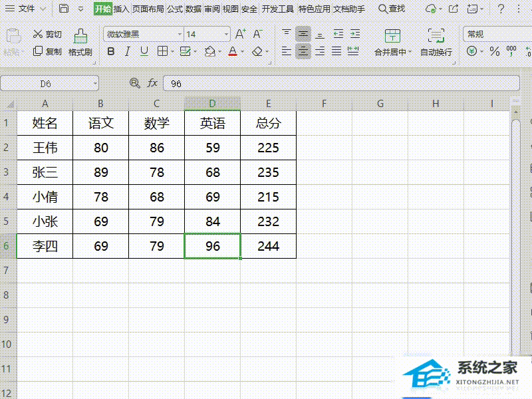Click the save icon in title bar
This screenshot has width=532, height=399.
tap(64, 9)
